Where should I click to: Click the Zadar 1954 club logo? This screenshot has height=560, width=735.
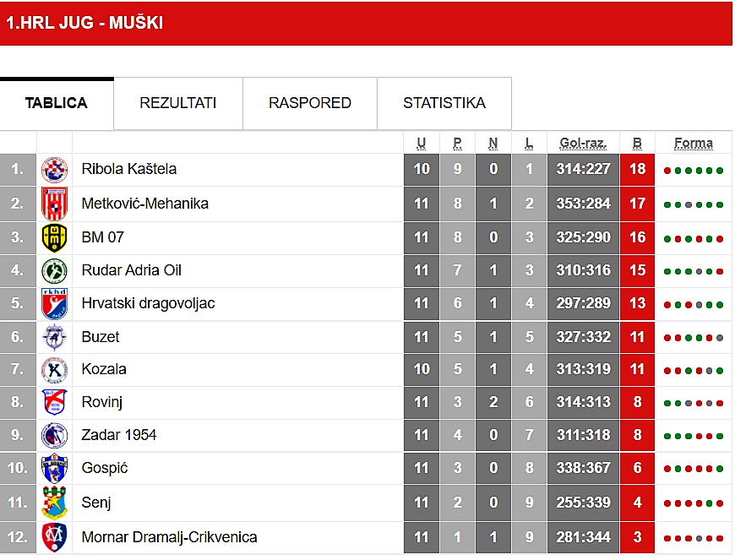(55, 436)
